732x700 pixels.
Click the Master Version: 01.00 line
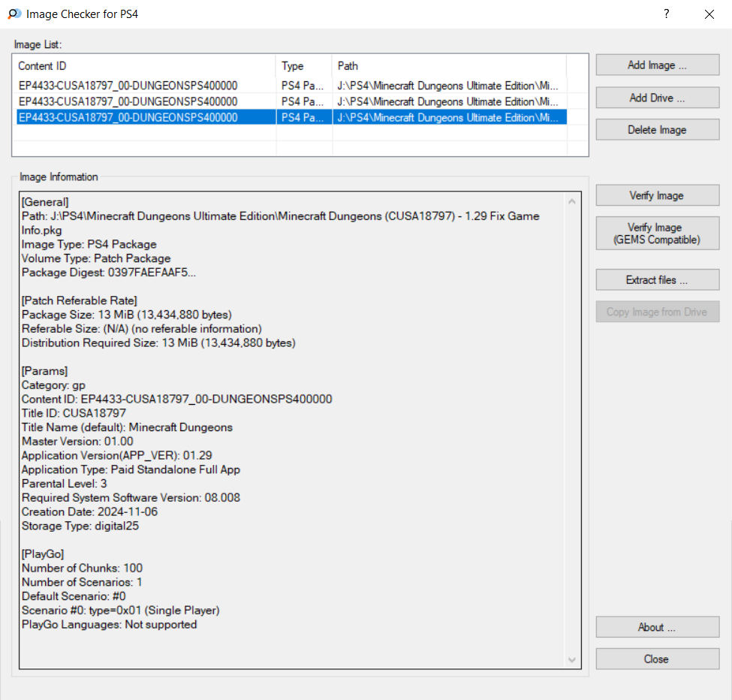pyautogui.click(x=77, y=442)
